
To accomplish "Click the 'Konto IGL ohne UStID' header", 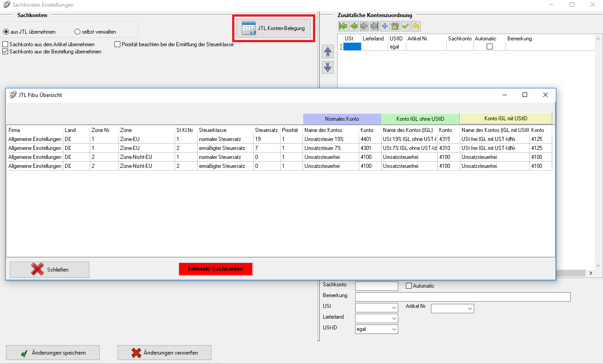I will (420, 119).
